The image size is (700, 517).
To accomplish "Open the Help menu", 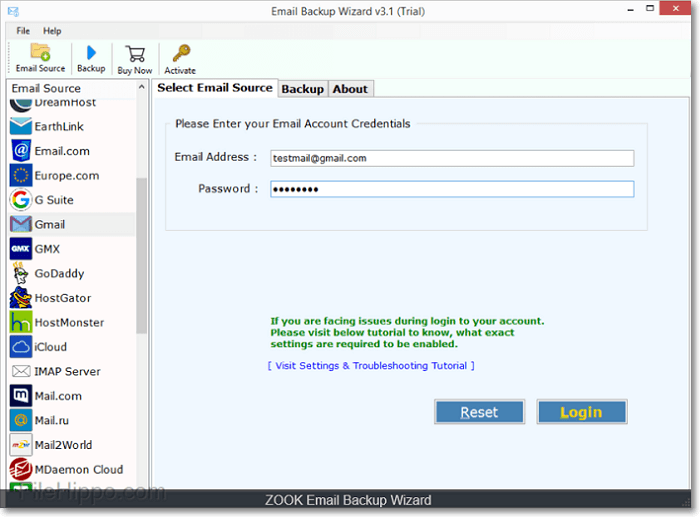I will point(52,31).
